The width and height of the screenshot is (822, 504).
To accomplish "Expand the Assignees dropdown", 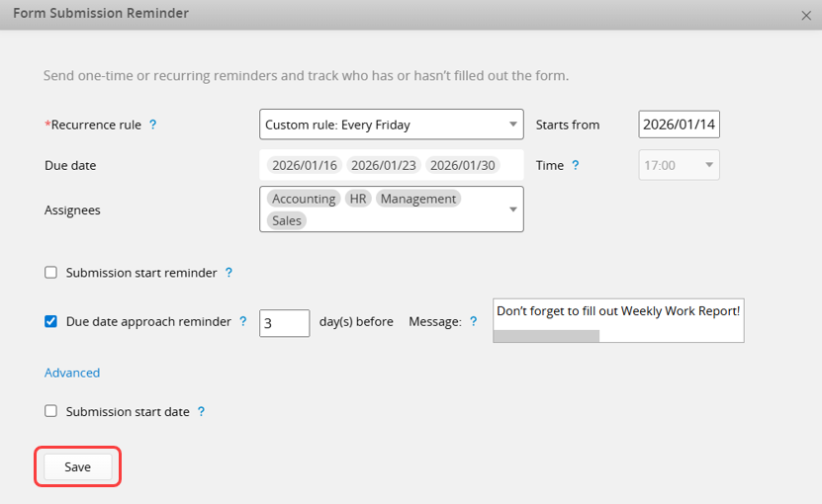I will (512, 210).
